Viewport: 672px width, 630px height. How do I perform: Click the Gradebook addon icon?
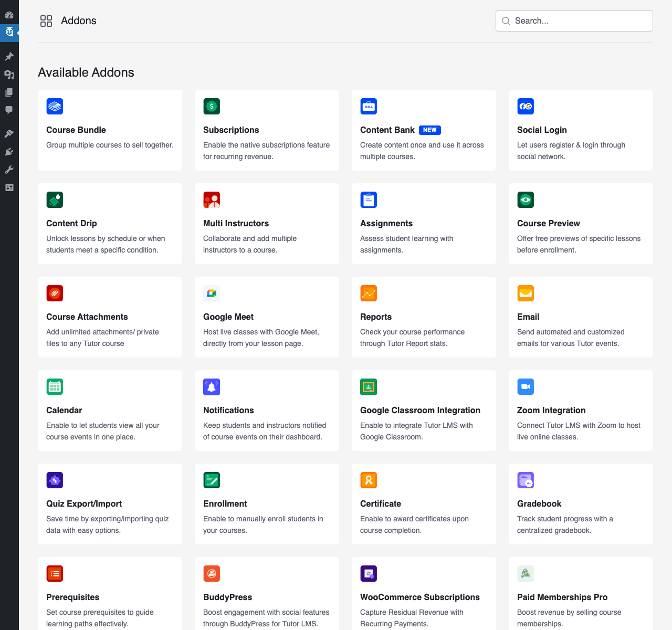point(526,480)
